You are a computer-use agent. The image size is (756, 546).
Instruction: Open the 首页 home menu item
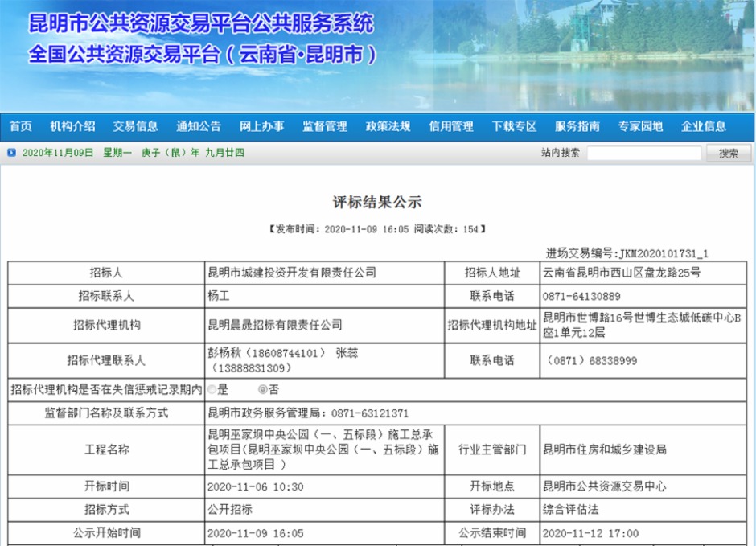pos(21,126)
